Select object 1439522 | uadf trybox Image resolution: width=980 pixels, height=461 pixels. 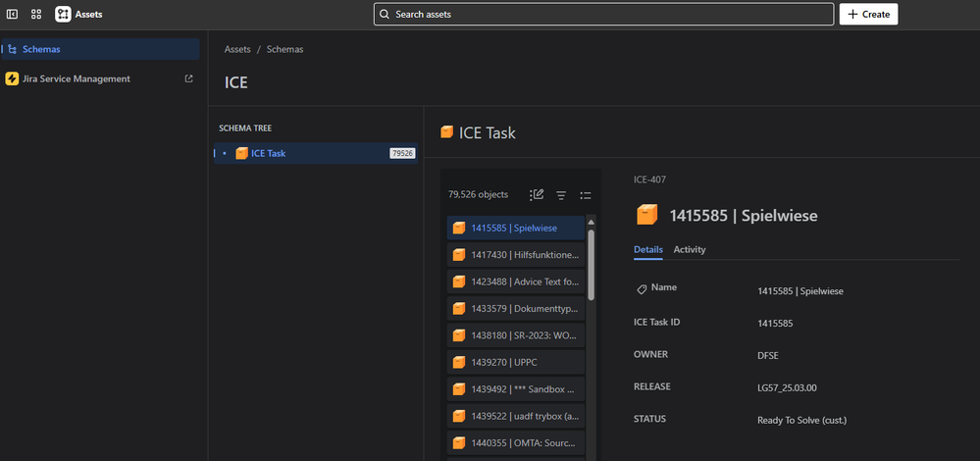click(516, 416)
